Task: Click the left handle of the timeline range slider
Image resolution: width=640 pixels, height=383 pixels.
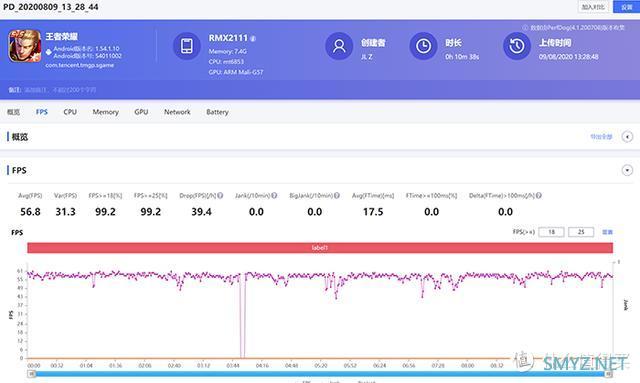Action: (x=31, y=374)
